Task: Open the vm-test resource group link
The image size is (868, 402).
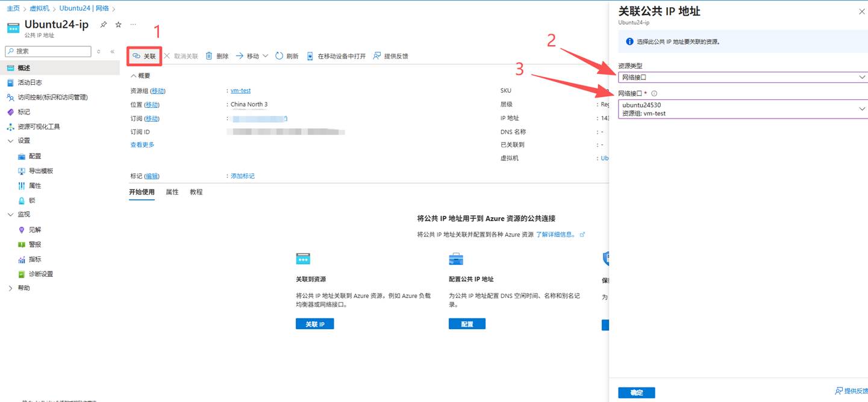Action: (x=240, y=90)
